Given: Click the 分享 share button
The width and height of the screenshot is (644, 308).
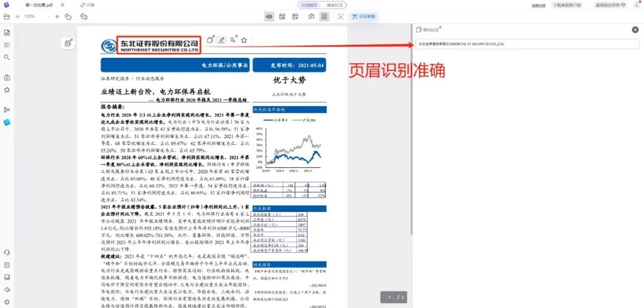Looking at the screenshot, I should tap(88, 5).
